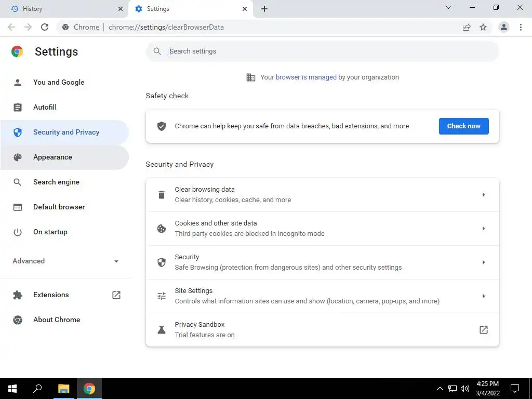This screenshot has width=532, height=399.
Task: Open the Site Settings row chevron
Action: pos(484,296)
